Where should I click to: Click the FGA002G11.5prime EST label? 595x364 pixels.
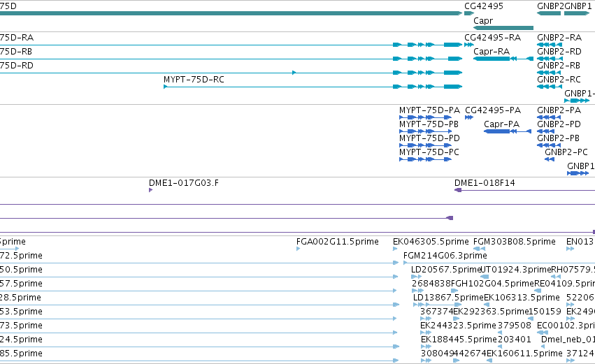[337, 242]
